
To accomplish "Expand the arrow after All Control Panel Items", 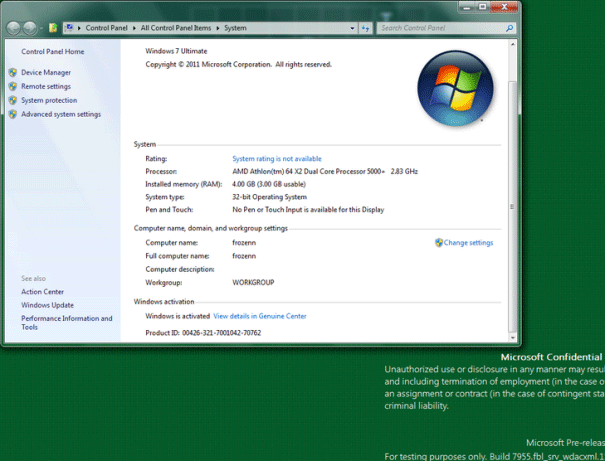I will pos(218,28).
